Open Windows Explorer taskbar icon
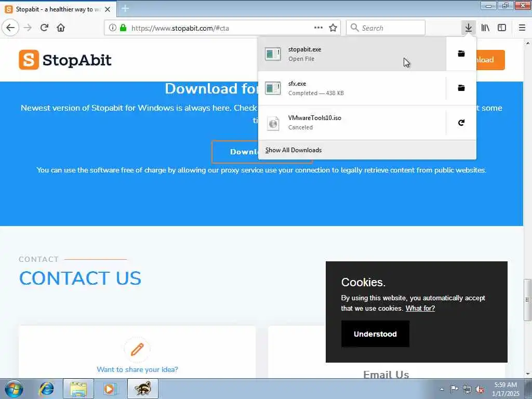Viewport: 532px width, 399px height. [x=78, y=389]
